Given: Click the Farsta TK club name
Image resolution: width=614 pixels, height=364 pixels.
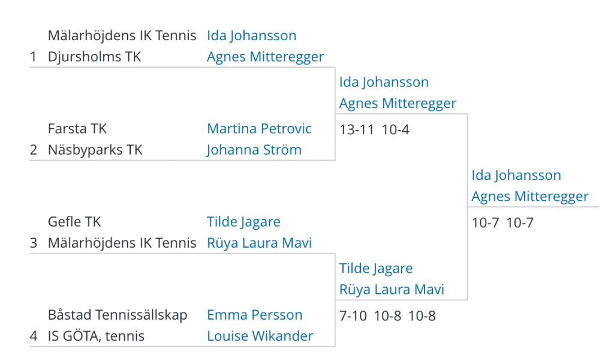Looking at the screenshot, I should [x=77, y=128].
